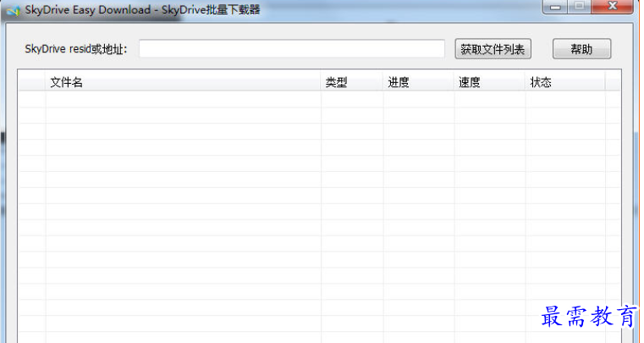644x343 pixels.
Task: Click the 速度 column header
Action: click(x=490, y=82)
